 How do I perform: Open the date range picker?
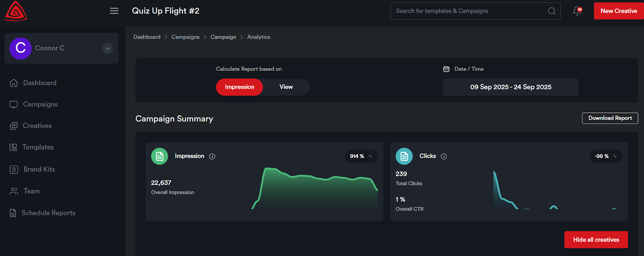coord(510,87)
